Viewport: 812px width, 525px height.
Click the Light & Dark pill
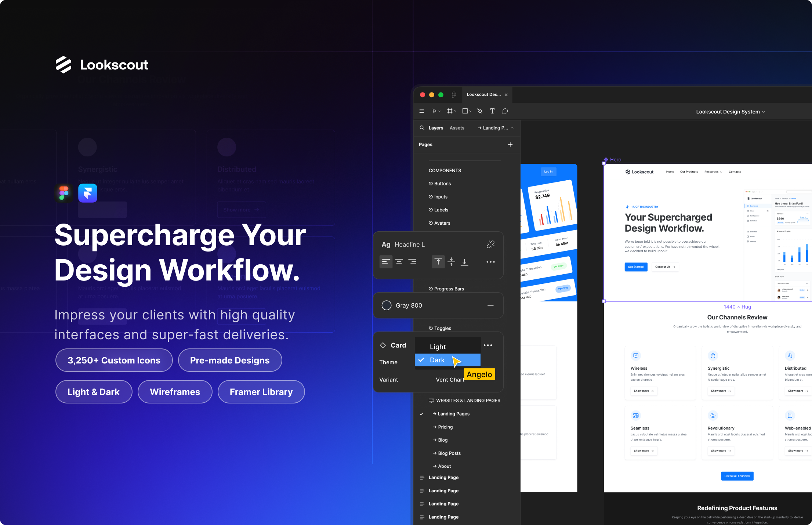(94, 392)
